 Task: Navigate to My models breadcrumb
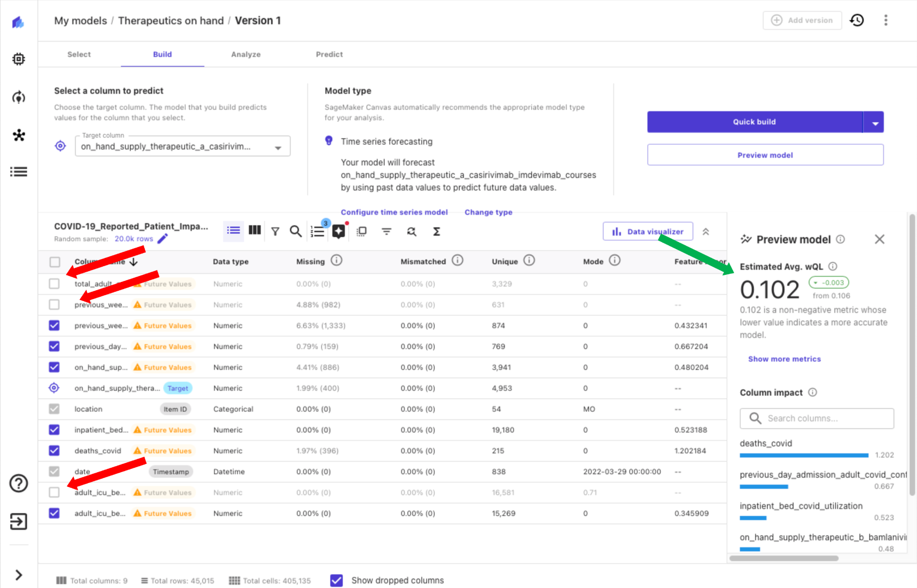(x=80, y=21)
